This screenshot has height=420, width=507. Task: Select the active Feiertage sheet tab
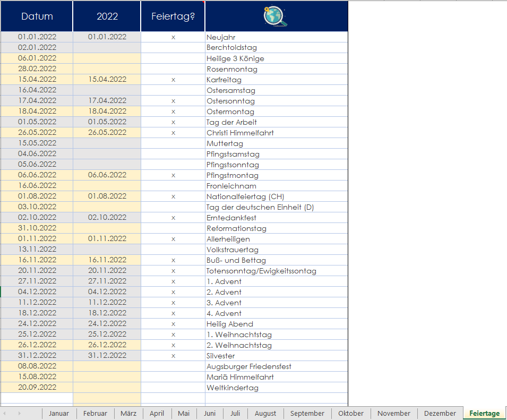pyautogui.click(x=484, y=413)
